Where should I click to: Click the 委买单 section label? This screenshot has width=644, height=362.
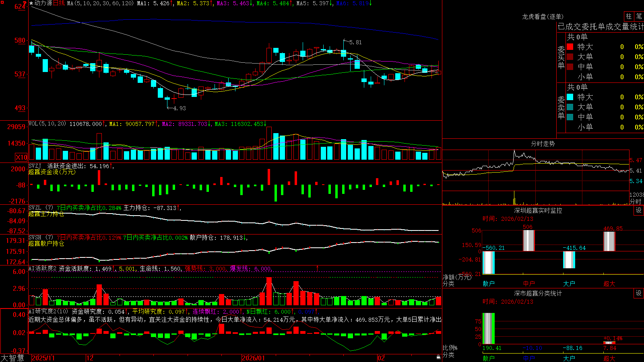[561, 57]
